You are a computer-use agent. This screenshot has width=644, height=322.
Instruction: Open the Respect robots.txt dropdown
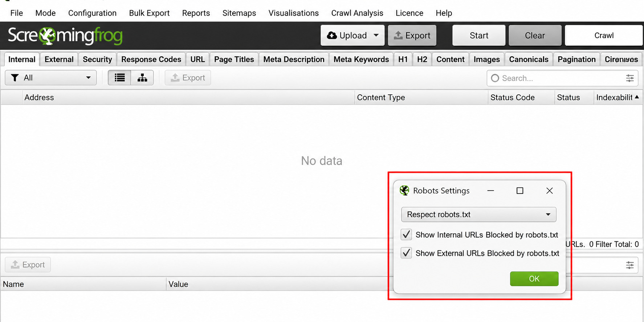pos(478,215)
